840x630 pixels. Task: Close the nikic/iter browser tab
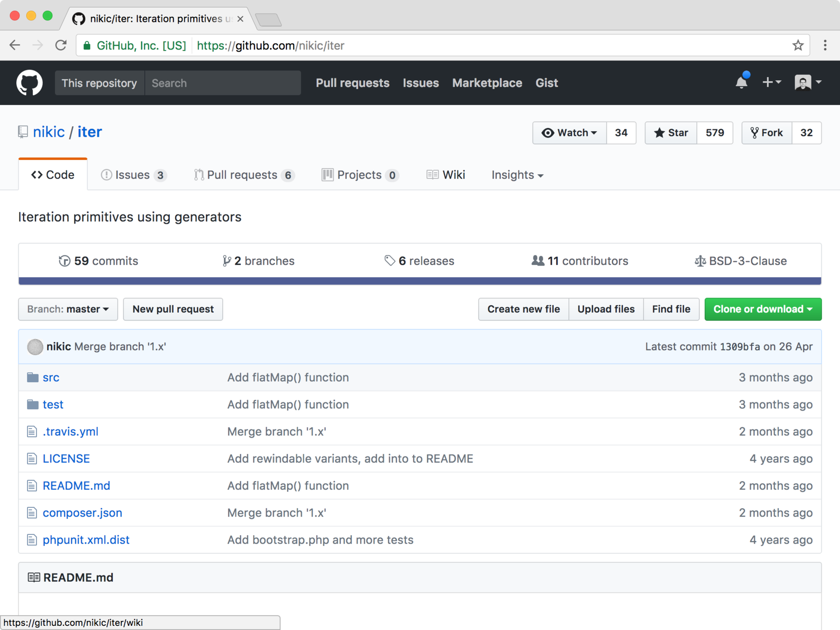click(x=240, y=19)
